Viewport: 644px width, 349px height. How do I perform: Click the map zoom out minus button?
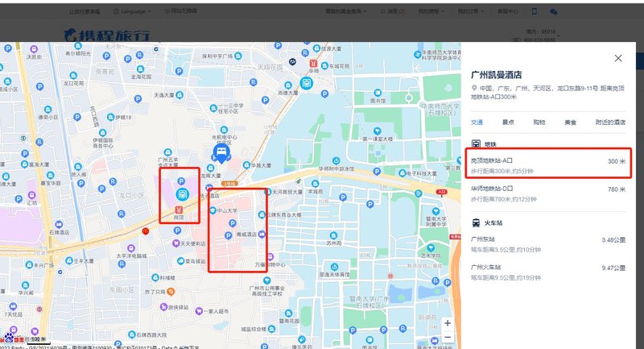[448, 337]
